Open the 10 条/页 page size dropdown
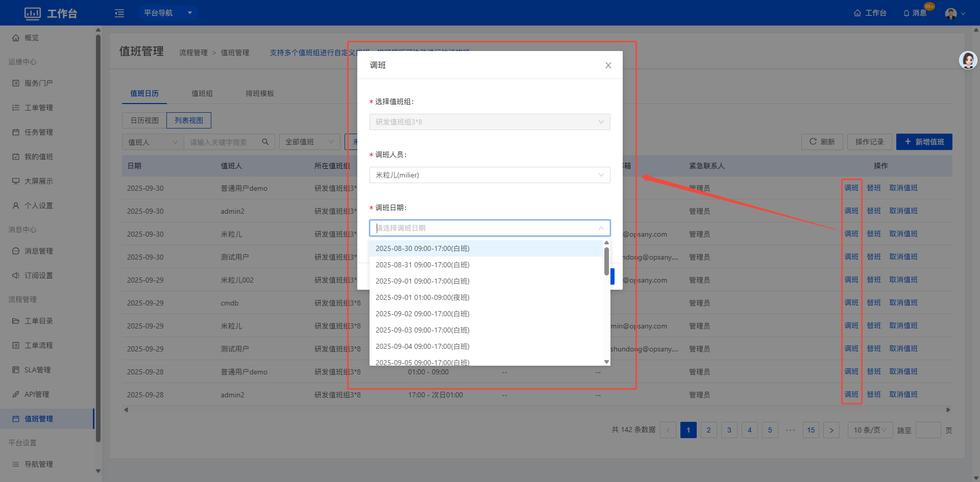 [870, 430]
